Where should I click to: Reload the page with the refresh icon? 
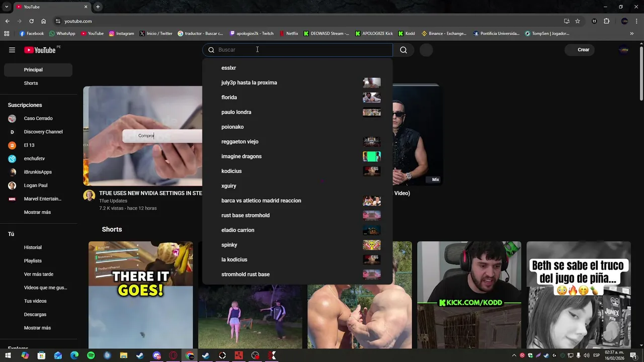(x=31, y=21)
